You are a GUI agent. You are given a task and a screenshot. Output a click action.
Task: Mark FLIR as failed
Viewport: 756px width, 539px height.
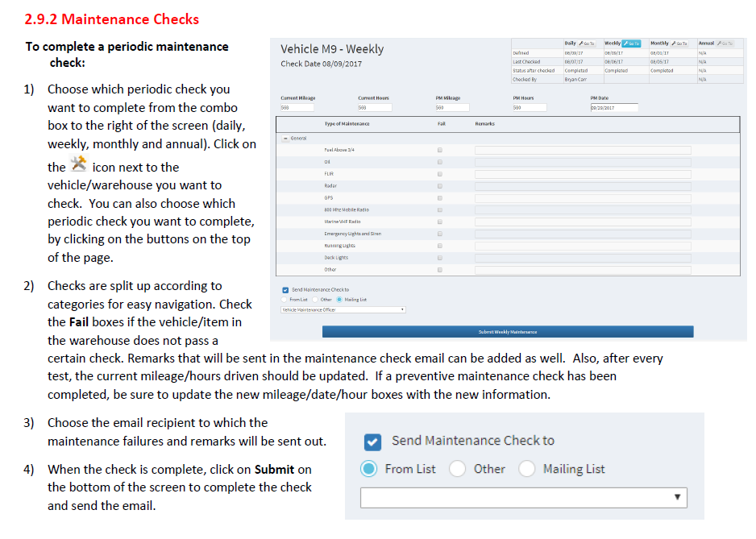pyautogui.click(x=440, y=174)
